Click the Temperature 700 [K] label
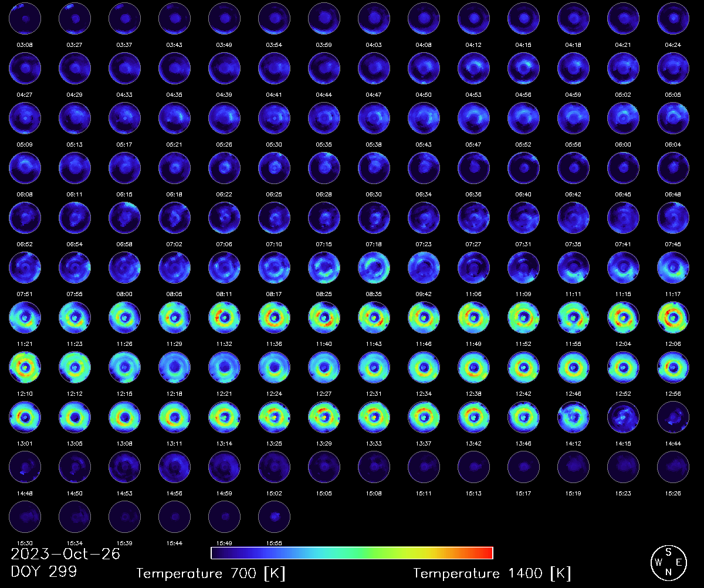The image size is (704, 588). tap(211, 573)
